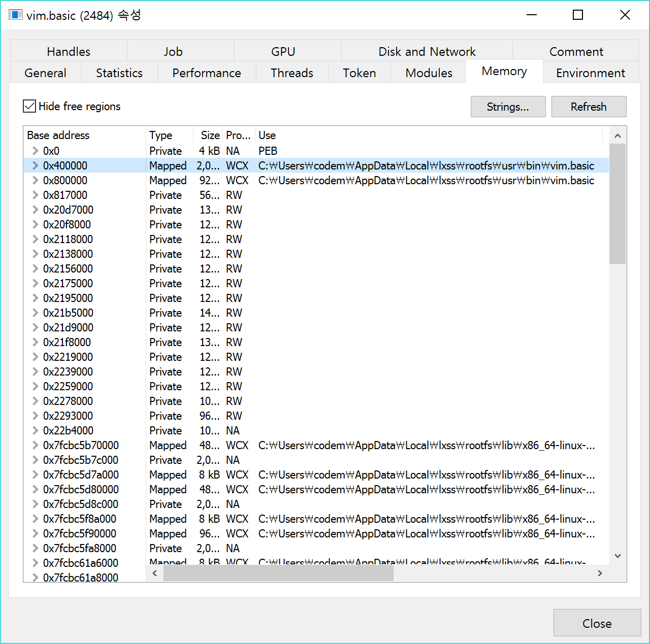Expand the 0x0 memory region
This screenshot has width=650, height=644.
point(35,151)
